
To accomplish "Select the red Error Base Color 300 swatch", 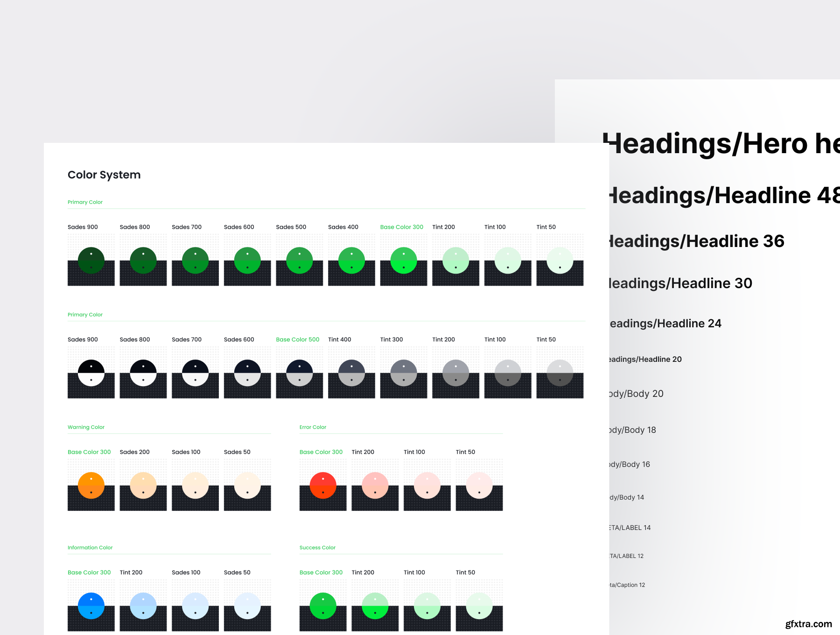I will click(x=322, y=486).
